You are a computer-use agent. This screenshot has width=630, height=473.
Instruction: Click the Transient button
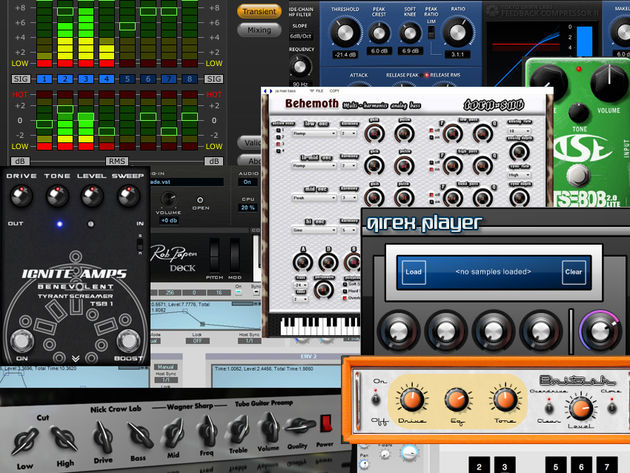click(x=259, y=12)
